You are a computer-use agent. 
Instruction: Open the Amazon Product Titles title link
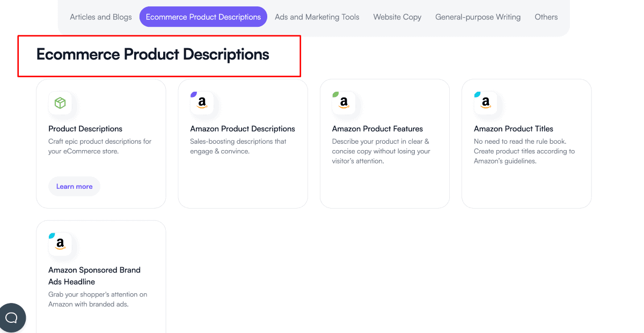coord(514,129)
